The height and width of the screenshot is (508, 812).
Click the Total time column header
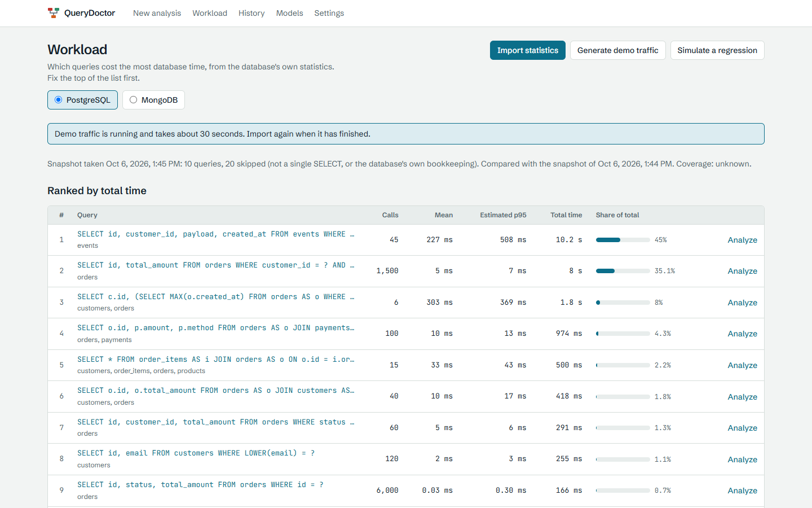(566, 215)
